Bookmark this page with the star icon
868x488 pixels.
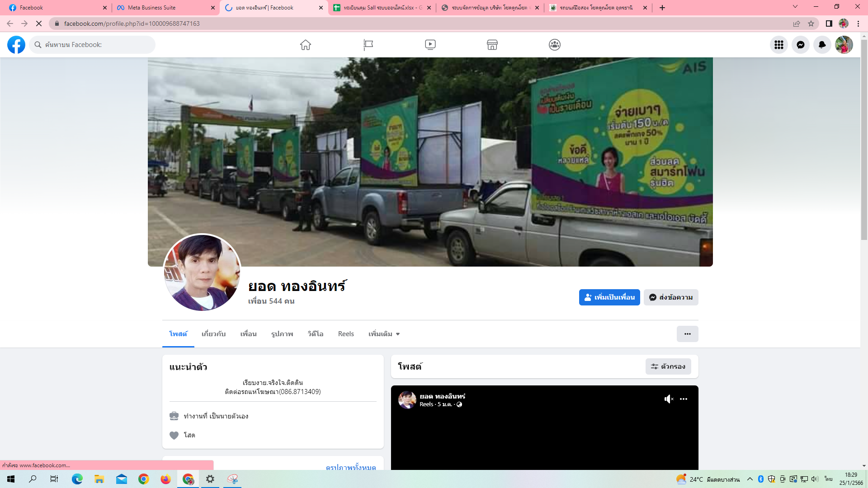click(x=811, y=23)
